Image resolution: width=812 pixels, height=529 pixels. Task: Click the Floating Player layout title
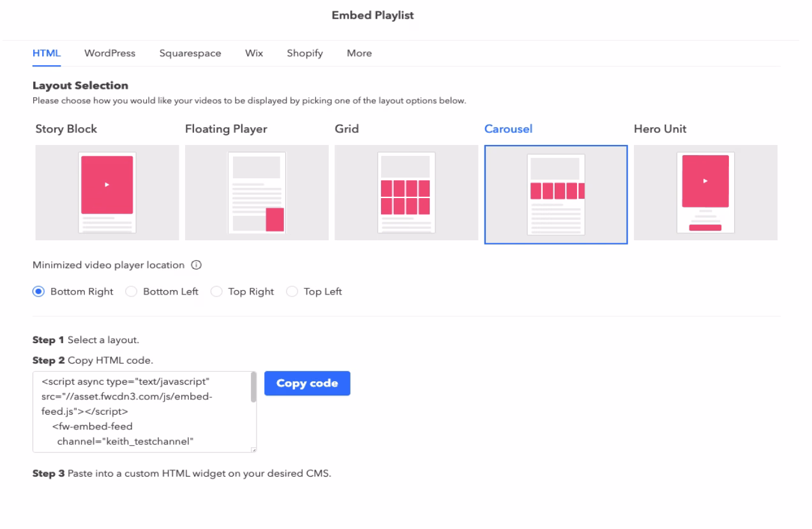pos(226,129)
